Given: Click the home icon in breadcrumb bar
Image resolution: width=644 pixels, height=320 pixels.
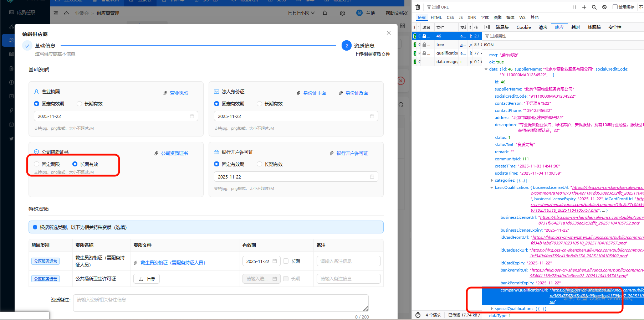Looking at the screenshot, I should click(66, 13).
